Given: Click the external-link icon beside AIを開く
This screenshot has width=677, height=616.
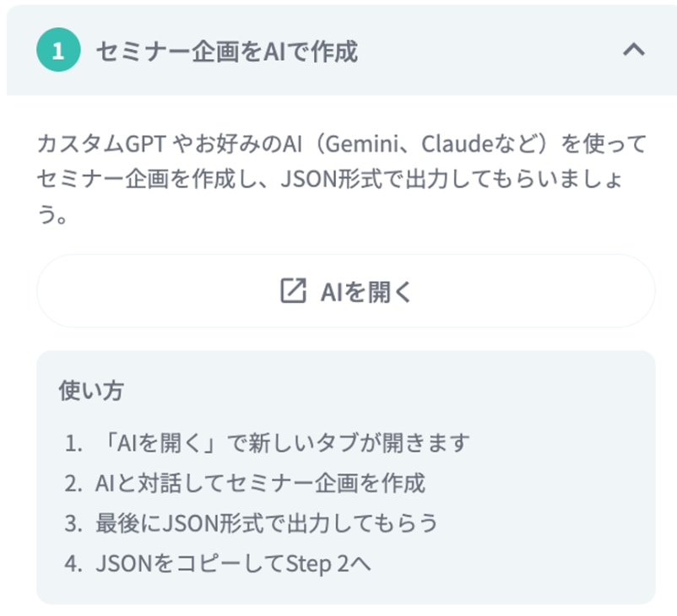Looking at the screenshot, I should click(x=292, y=292).
